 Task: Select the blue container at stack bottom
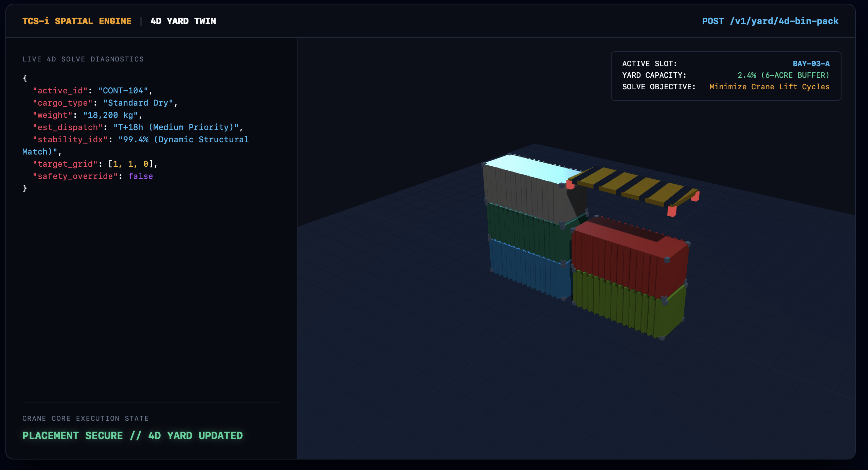pyautogui.click(x=530, y=270)
